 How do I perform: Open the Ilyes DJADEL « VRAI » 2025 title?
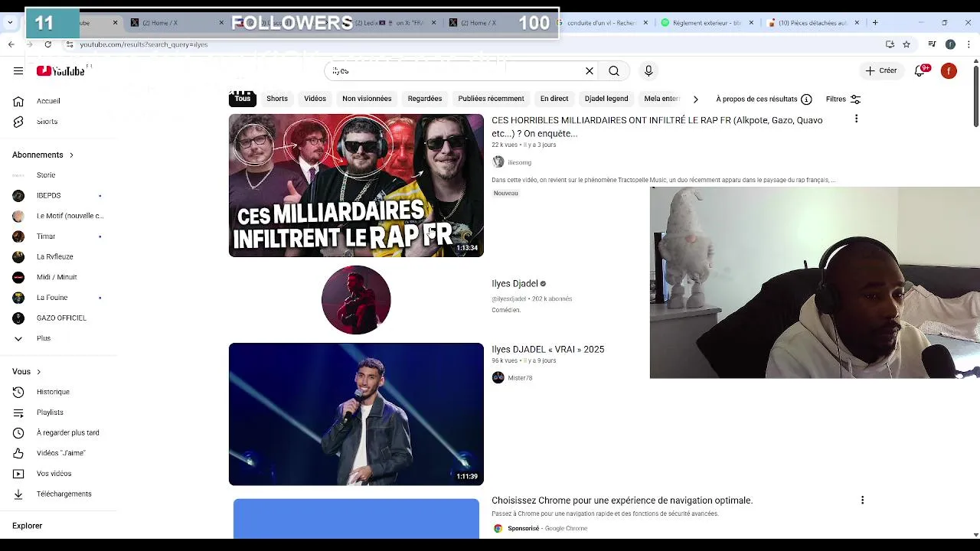coord(548,350)
